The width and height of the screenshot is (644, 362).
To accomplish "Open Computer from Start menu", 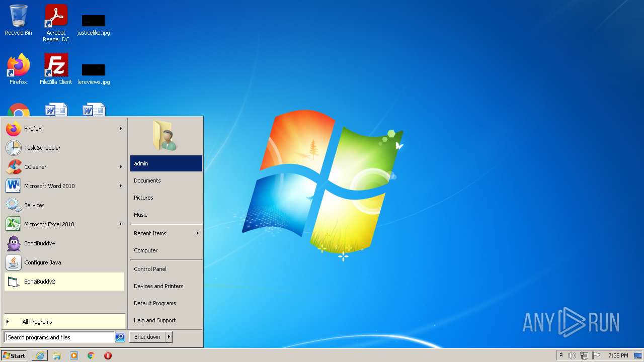I will (166, 250).
